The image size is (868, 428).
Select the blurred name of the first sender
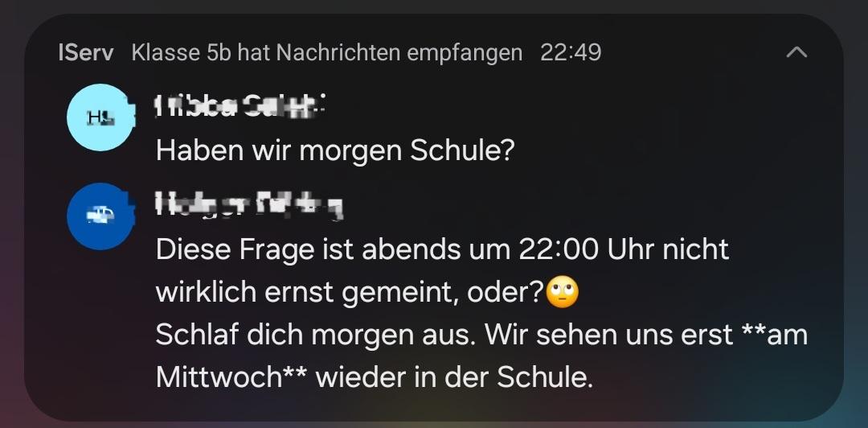[239, 106]
